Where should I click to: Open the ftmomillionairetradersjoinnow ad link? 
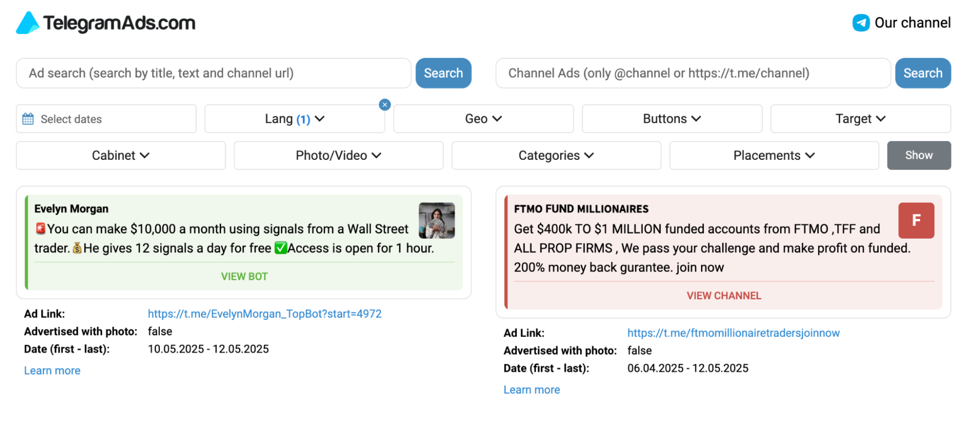[x=733, y=333]
